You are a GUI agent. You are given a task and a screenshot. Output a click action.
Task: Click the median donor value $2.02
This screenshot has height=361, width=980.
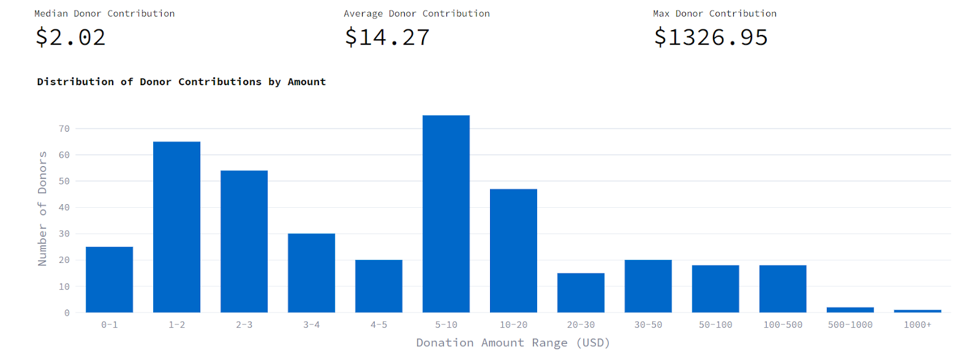(x=70, y=37)
